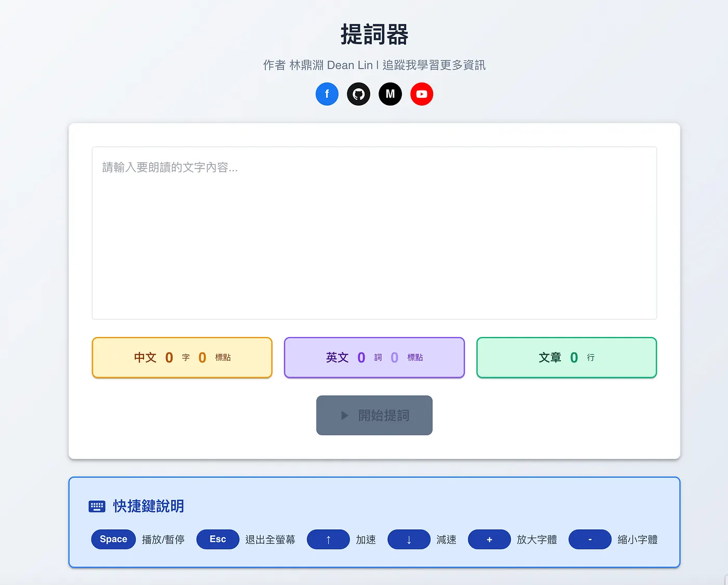Image resolution: width=728 pixels, height=585 pixels.
Task: Click the 中文 character count card
Action: pos(182,358)
